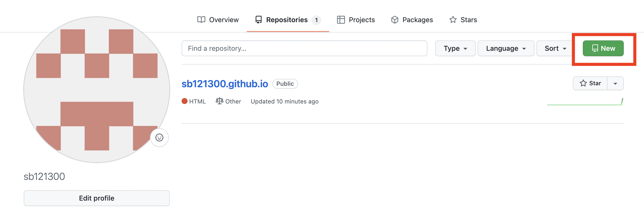The width and height of the screenshot is (644, 207).
Task: Star the sb121300.github.io repository
Action: (590, 83)
